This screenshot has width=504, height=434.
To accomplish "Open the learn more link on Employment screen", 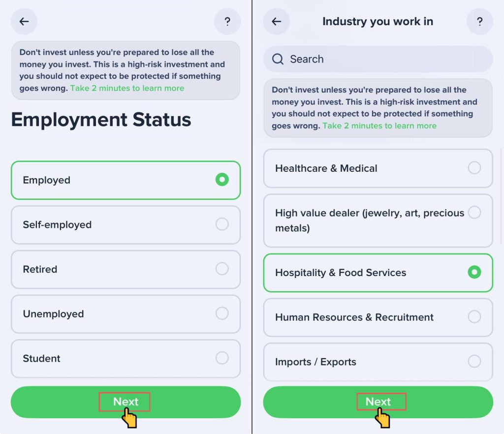I will coord(127,89).
